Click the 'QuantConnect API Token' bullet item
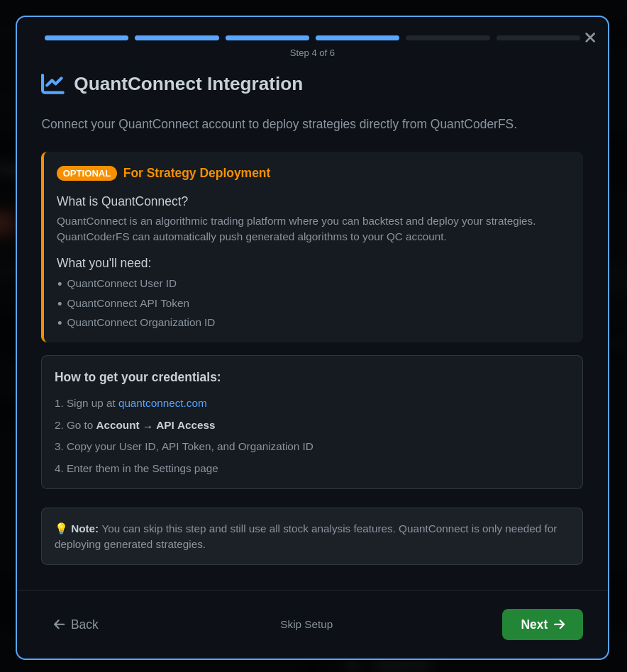The width and height of the screenshot is (627, 672). click(x=128, y=303)
